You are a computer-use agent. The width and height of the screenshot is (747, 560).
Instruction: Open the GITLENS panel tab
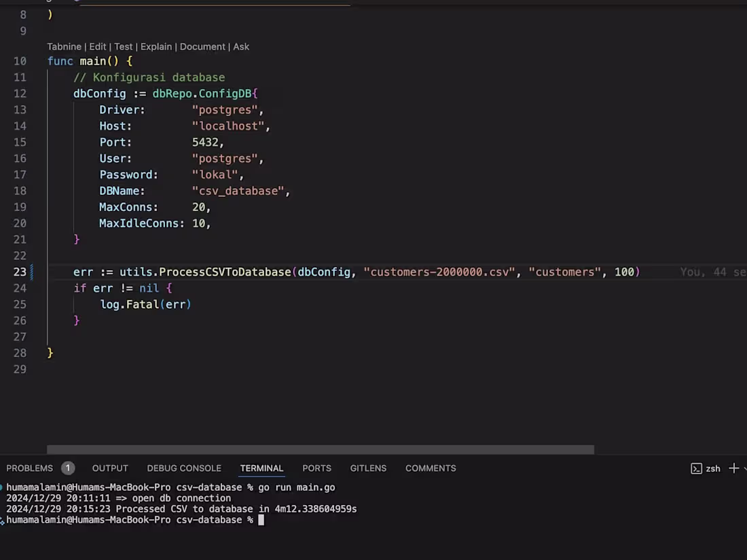pos(368,468)
